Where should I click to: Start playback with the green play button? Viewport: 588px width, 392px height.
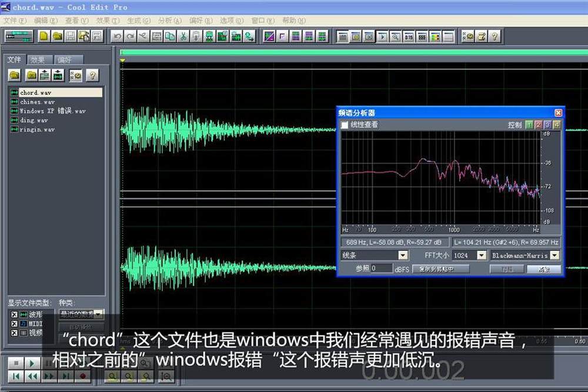click(32, 363)
